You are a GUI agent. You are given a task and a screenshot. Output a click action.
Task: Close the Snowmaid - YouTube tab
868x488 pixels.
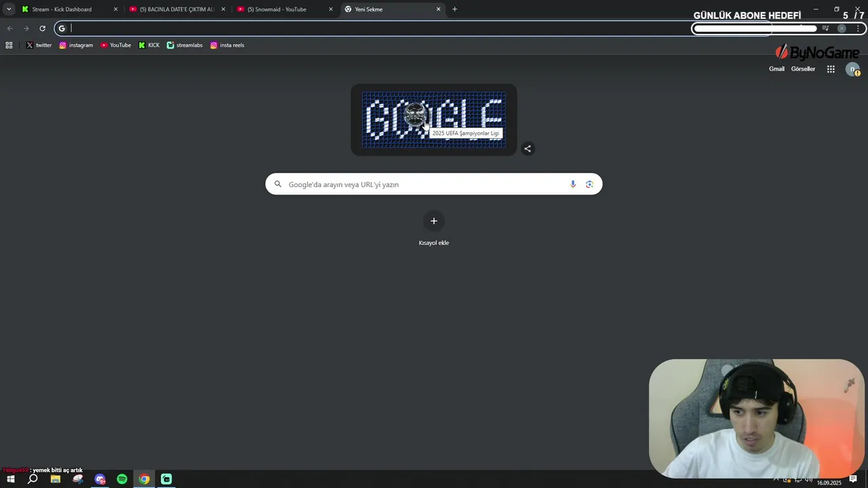coord(331,9)
